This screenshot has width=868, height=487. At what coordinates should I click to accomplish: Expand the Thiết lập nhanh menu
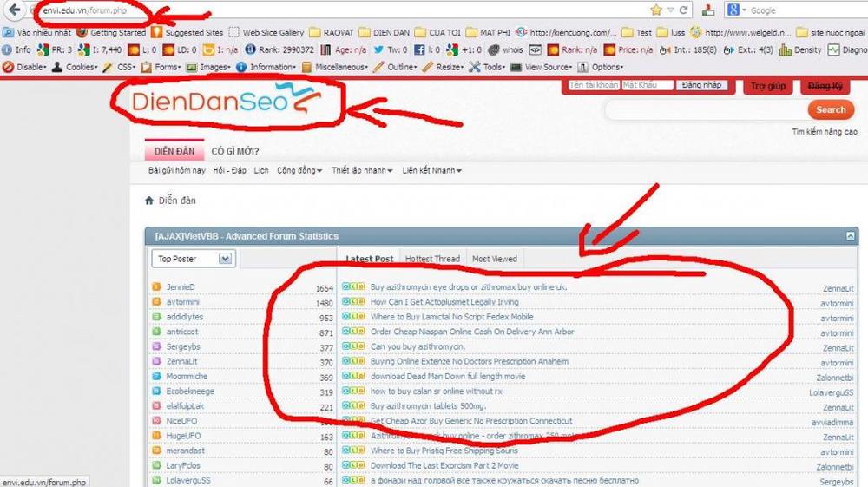(362, 170)
